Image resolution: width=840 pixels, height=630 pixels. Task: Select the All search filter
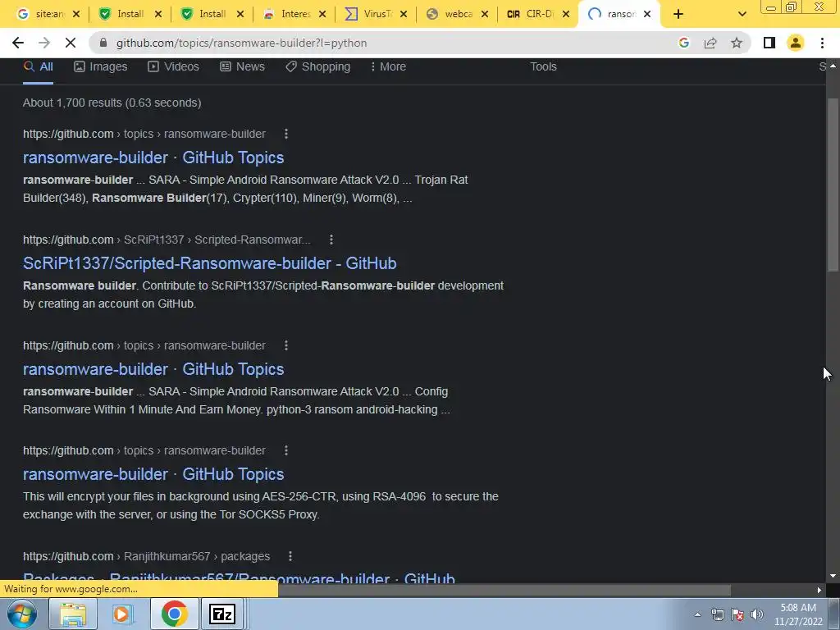coord(38,67)
